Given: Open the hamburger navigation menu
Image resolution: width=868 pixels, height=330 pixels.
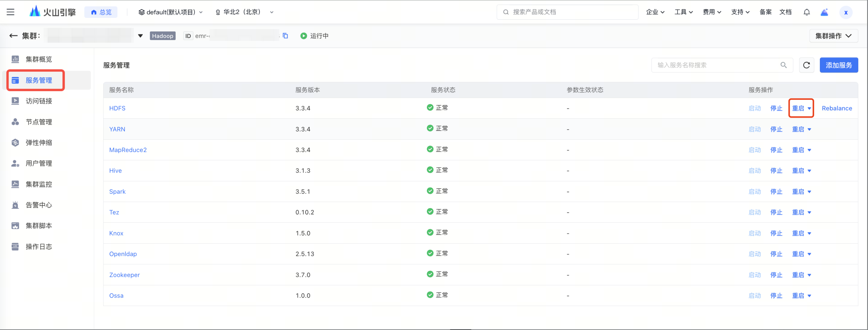Looking at the screenshot, I should [x=10, y=12].
